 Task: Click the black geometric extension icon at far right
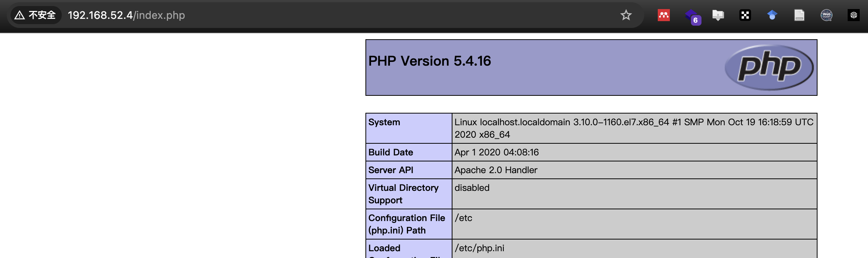tap(853, 15)
